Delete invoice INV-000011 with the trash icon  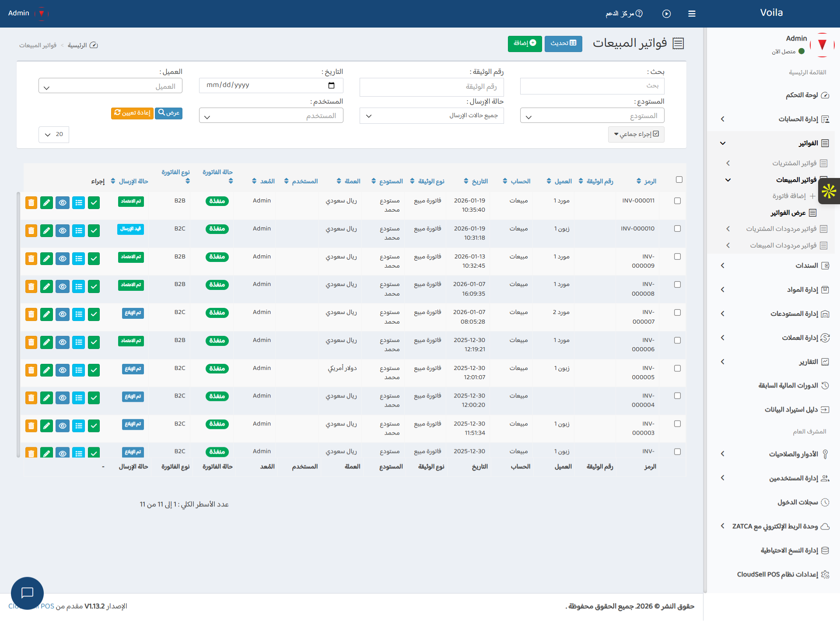[x=31, y=203]
